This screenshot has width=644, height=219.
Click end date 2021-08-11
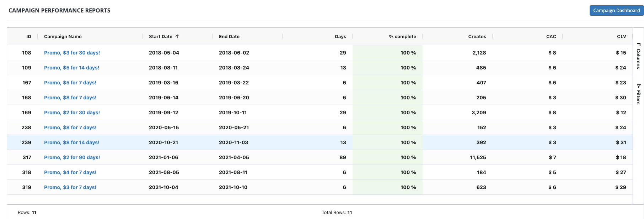pos(233,172)
